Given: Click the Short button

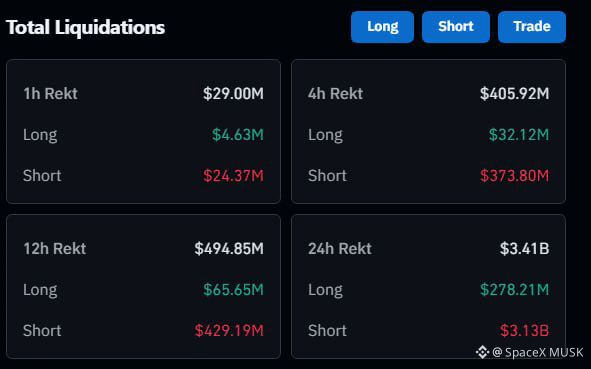Looking at the screenshot, I should pos(456,27).
